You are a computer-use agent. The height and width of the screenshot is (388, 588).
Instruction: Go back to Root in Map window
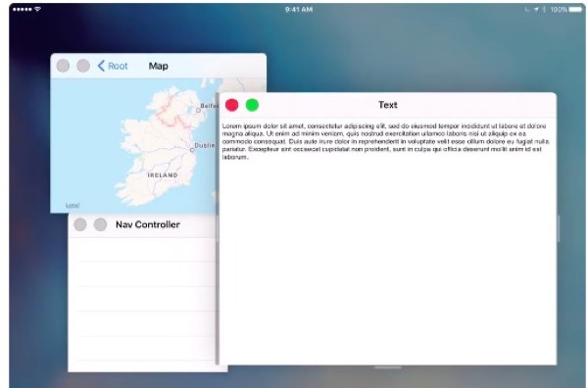(x=113, y=66)
